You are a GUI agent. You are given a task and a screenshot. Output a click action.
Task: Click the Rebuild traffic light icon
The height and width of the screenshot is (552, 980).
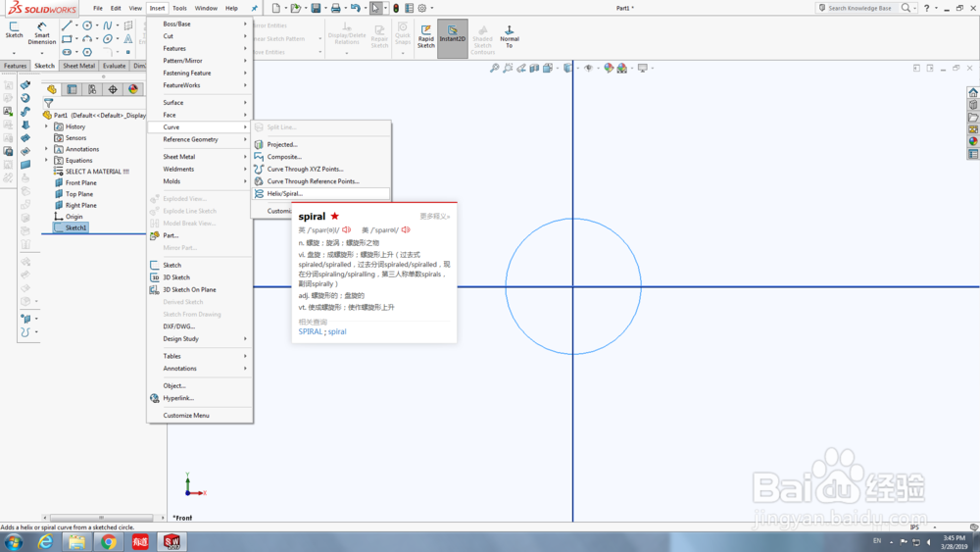[396, 8]
